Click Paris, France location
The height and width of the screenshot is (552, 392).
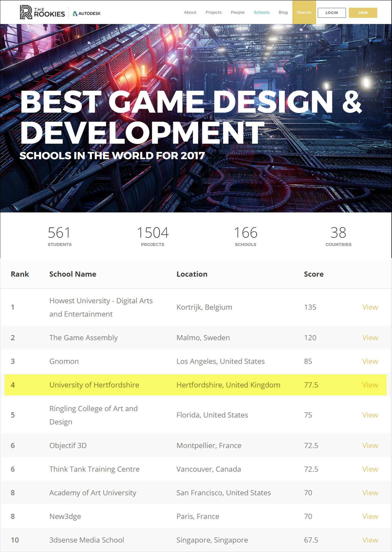[198, 516]
